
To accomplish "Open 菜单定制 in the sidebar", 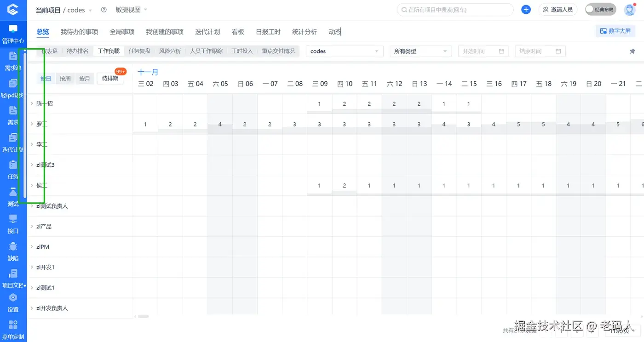I will (13, 330).
